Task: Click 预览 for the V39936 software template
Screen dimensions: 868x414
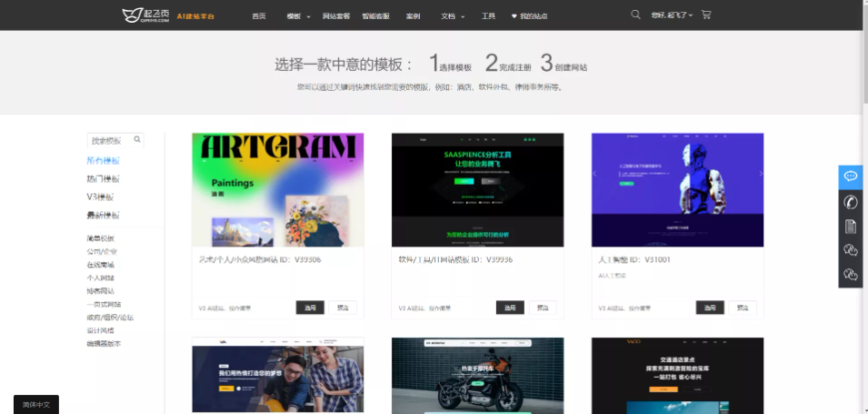Action: coord(543,308)
